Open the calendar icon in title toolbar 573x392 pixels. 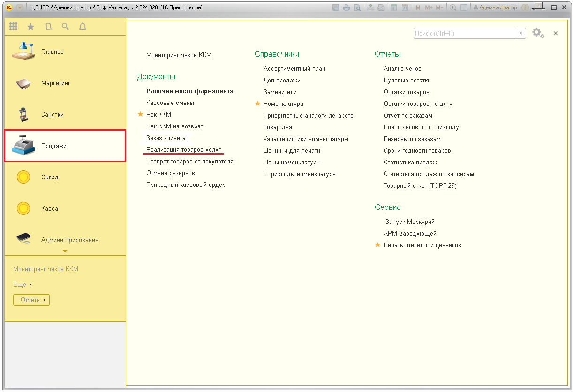point(404,7)
